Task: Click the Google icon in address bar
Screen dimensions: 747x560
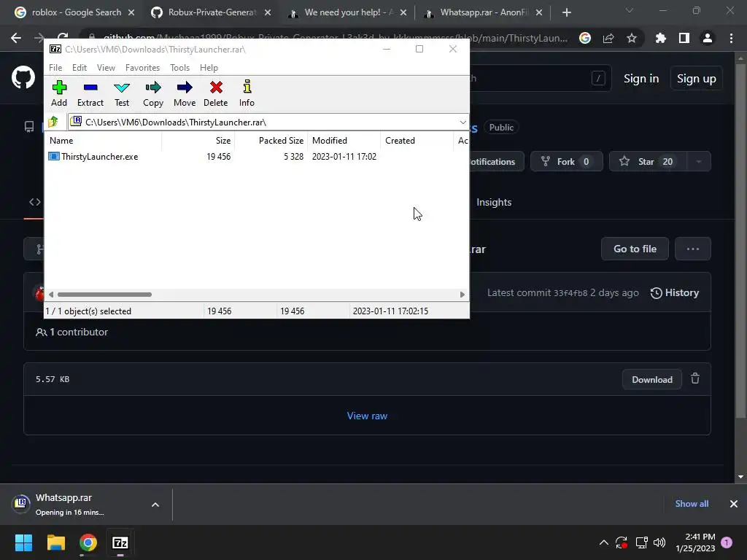Action: (585, 38)
